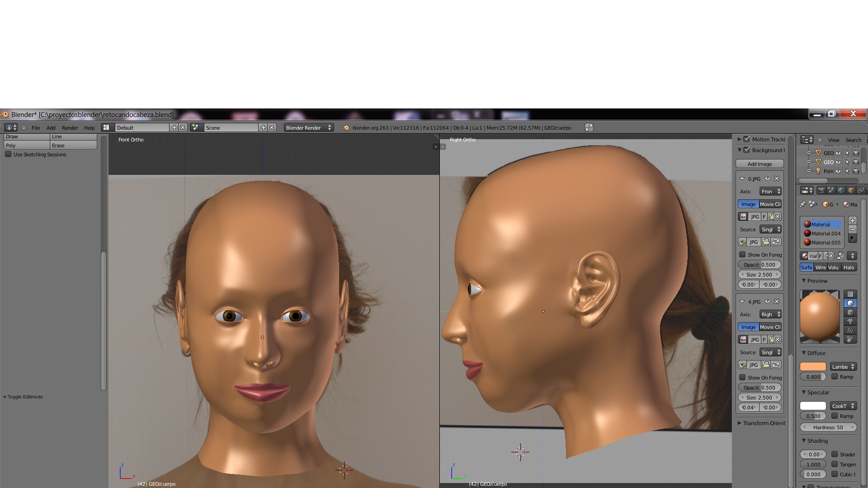Image resolution: width=868 pixels, height=488 pixels.
Task: Add new material slot plus icon
Action: tap(852, 221)
